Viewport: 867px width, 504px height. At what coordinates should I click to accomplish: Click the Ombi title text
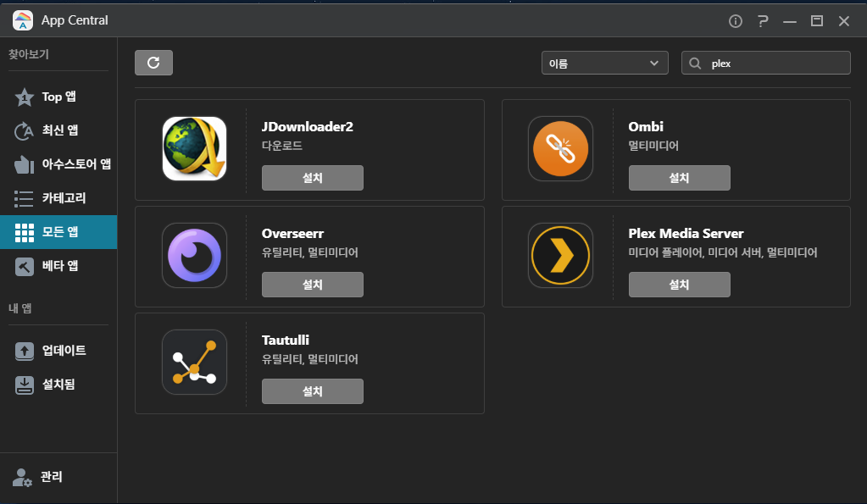646,126
